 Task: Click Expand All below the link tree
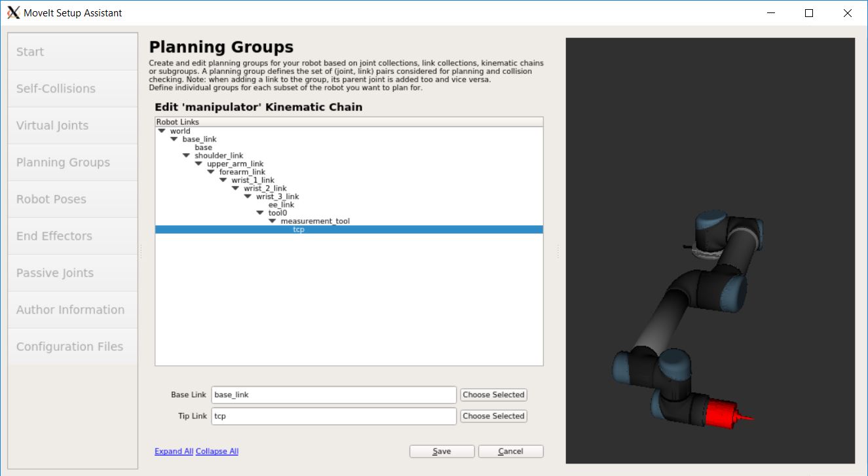[173, 451]
